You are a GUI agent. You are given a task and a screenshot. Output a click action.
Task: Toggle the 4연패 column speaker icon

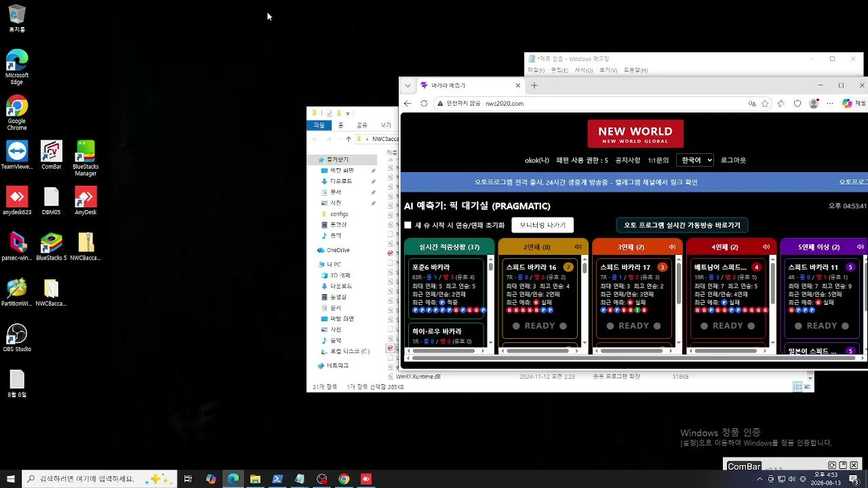(x=766, y=247)
